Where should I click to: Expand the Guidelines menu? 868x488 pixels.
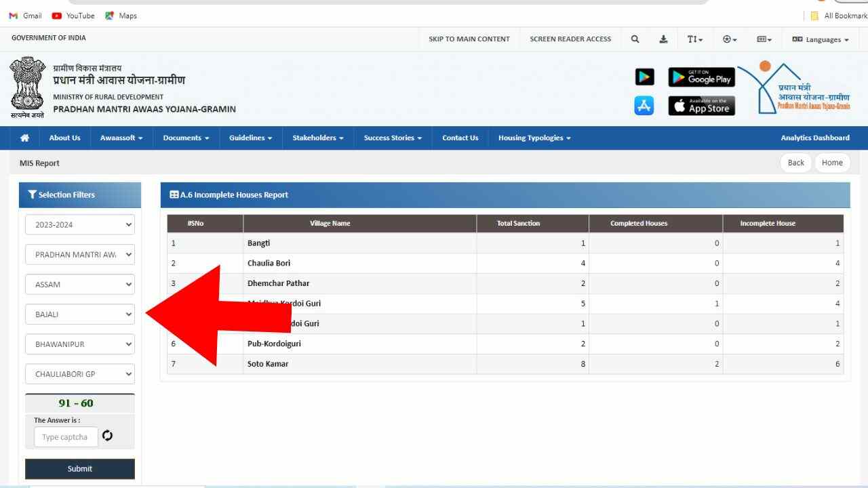[x=250, y=138]
